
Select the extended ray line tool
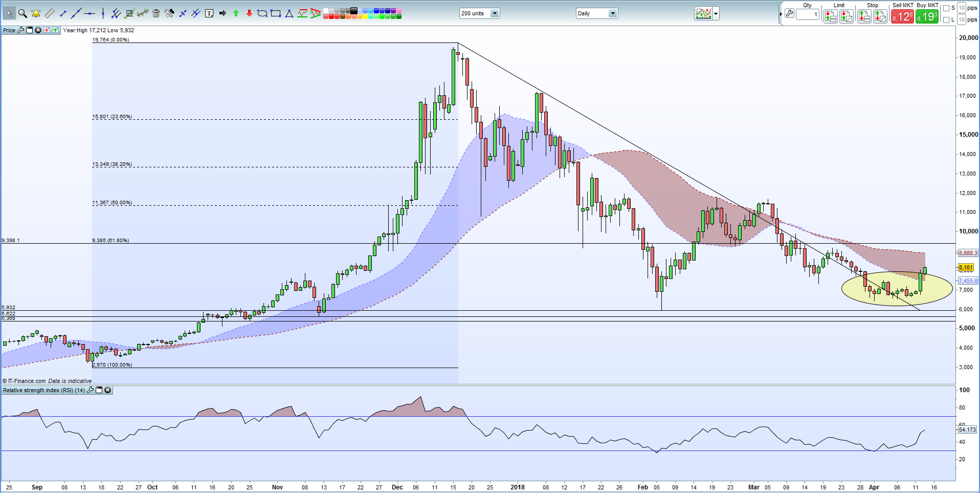click(76, 13)
